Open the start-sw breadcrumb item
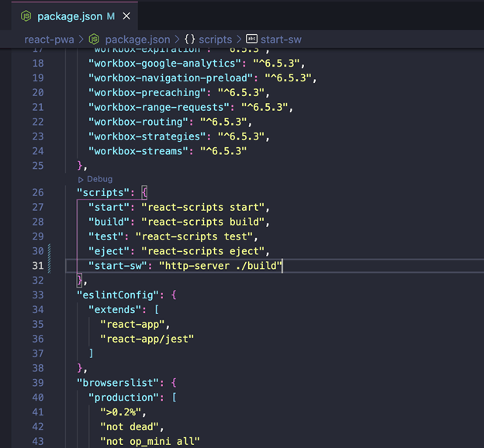Viewport: 484px width, 448px height. pyautogui.click(x=281, y=40)
